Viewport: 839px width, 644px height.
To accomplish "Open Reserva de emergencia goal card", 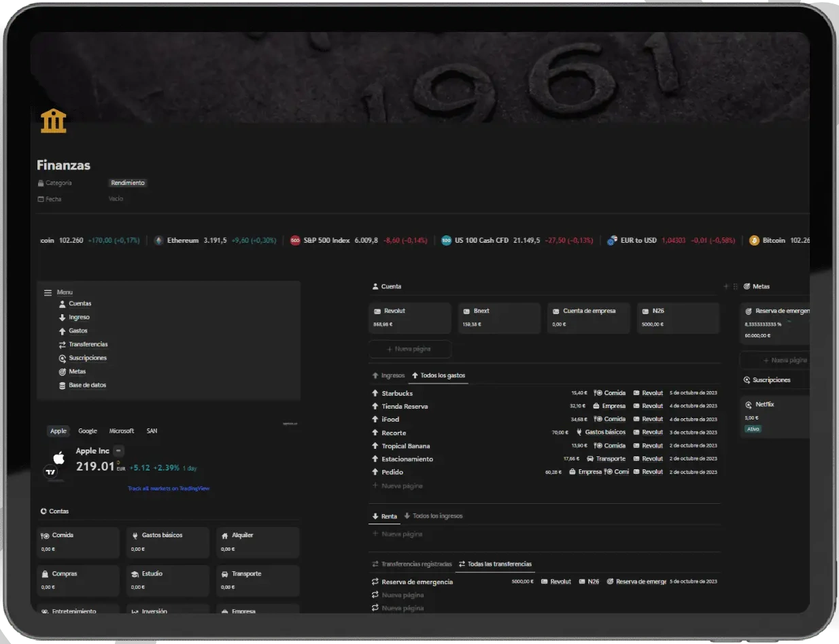I will [775, 323].
